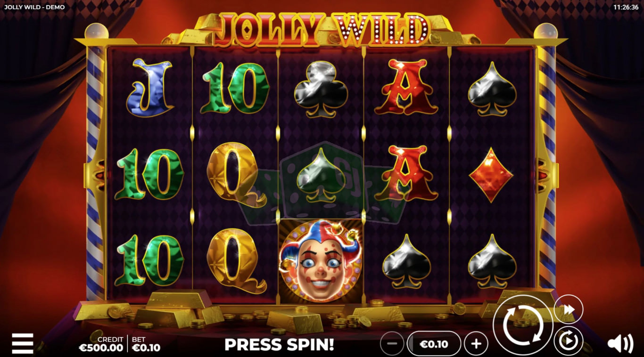Viewport: 644px width, 357px height.
Task: Click the black clubs symbol on reel three
Action: (321, 89)
